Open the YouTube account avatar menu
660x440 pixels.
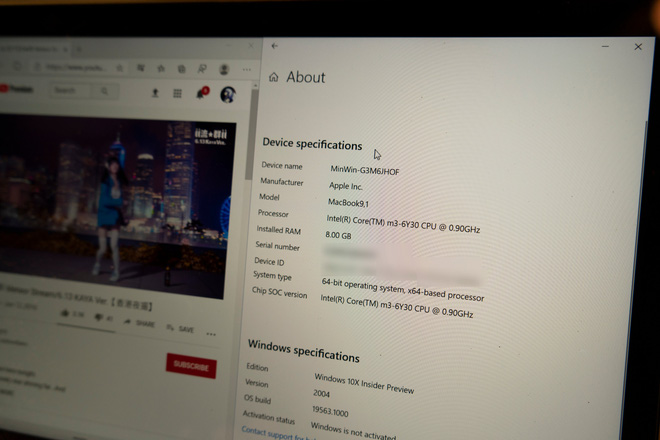click(x=228, y=95)
